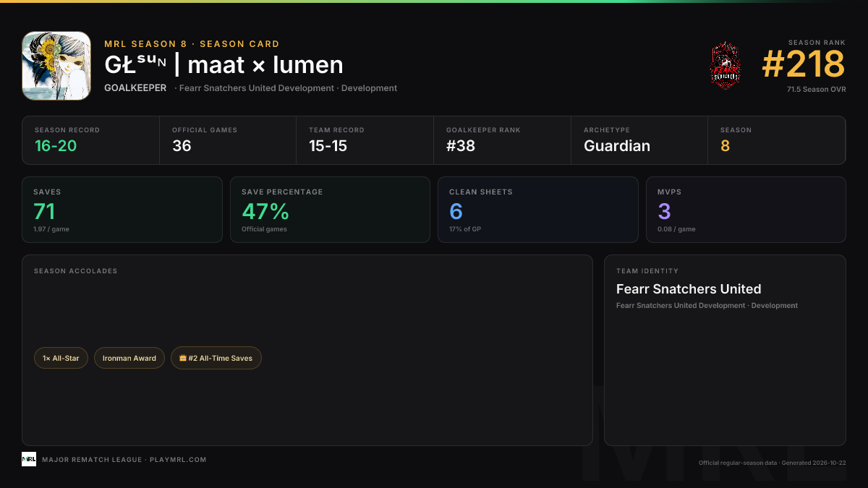Click the 1.97 / game saves subtext
The height and width of the screenshot is (488, 868).
tap(51, 229)
